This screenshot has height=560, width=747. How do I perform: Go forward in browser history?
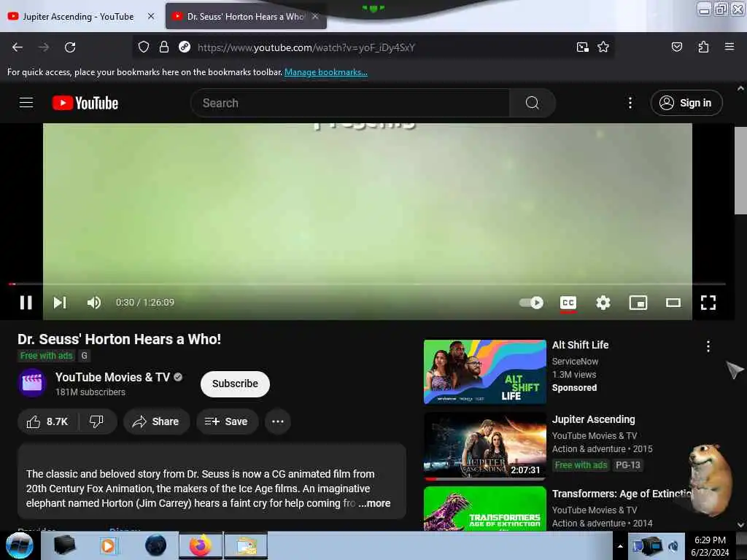point(44,47)
